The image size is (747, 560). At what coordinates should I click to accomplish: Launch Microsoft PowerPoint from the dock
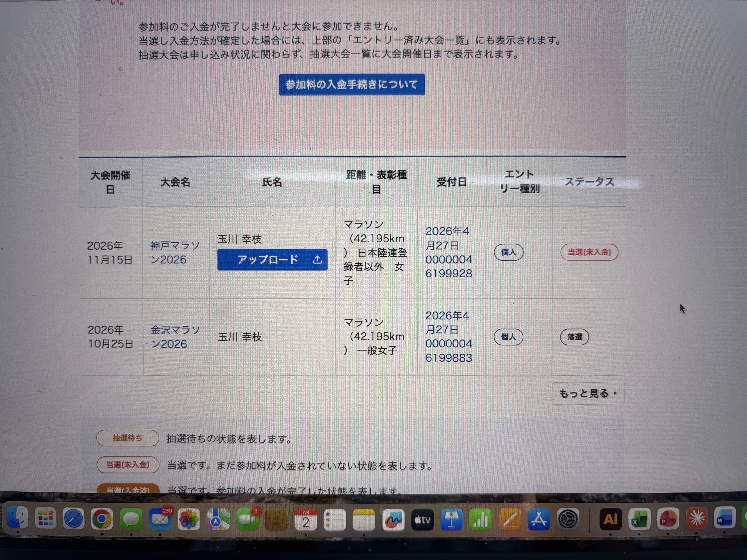click(x=668, y=519)
